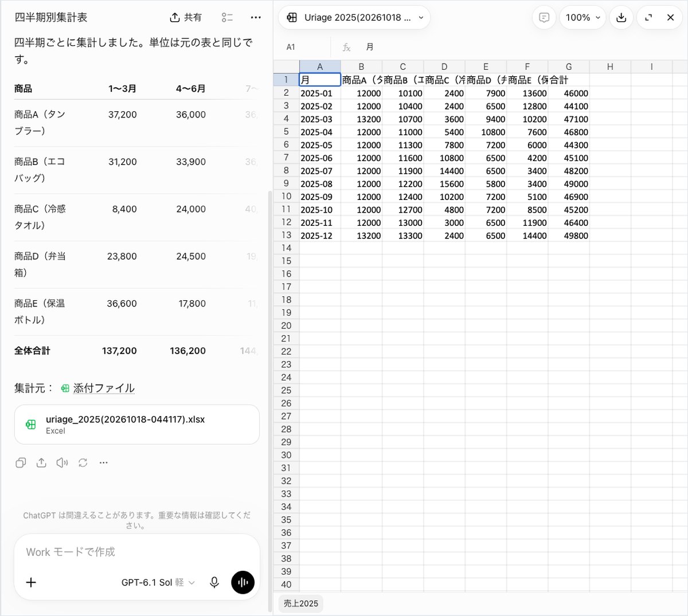Image resolution: width=688 pixels, height=616 pixels.
Task: Start voice mode with the black waveform button
Action: point(243,582)
